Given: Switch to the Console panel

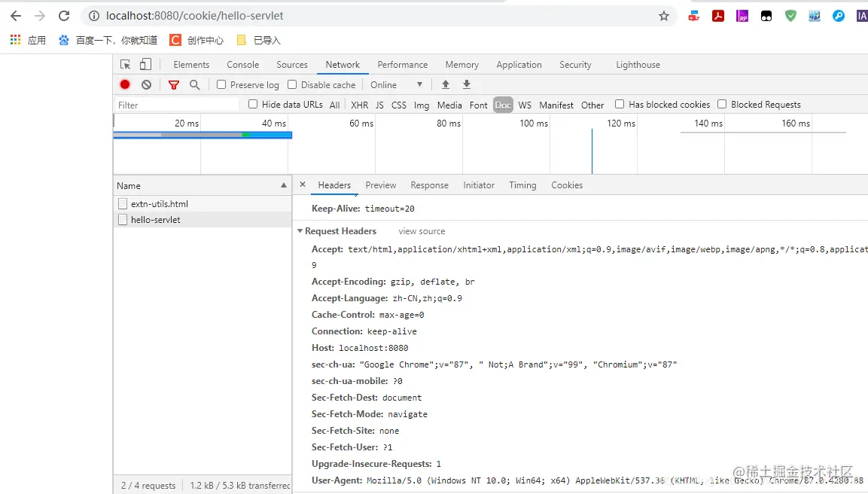Looking at the screenshot, I should pyautogui.click(x=243, y=65).
